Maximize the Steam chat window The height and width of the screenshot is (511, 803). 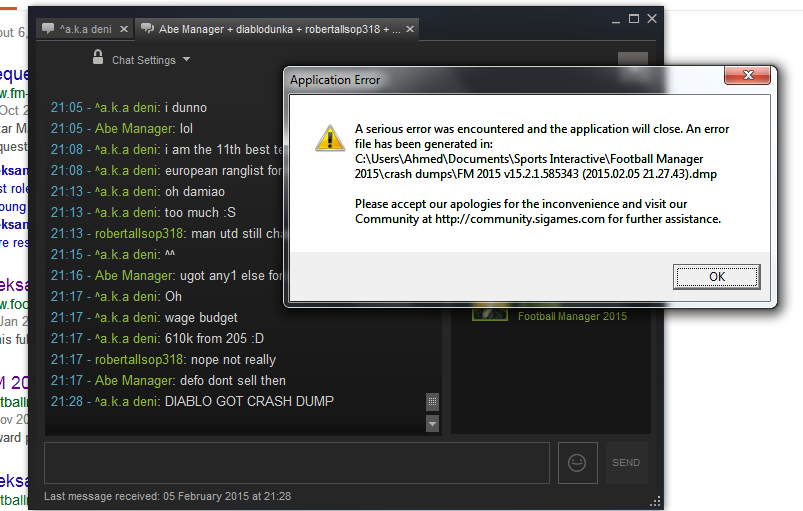(x=634, y=19)
